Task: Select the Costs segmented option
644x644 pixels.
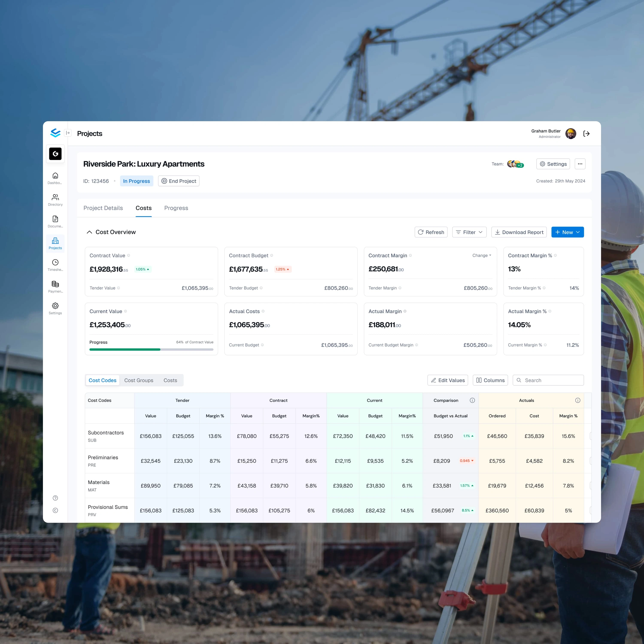Action: pyautogui.click(x=170, y=380)
